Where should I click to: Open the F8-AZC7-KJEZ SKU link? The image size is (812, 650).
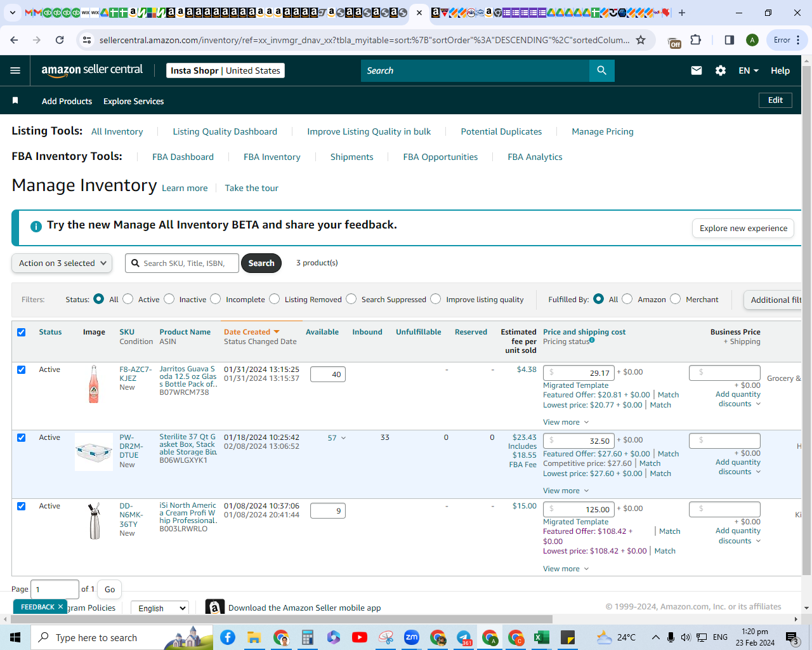136,374
